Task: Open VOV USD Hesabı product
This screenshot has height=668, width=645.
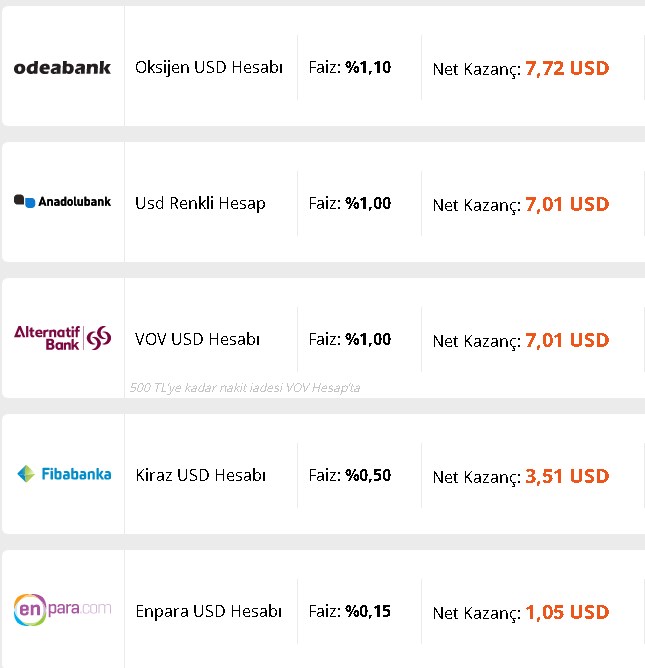Action: coord(197,339)
